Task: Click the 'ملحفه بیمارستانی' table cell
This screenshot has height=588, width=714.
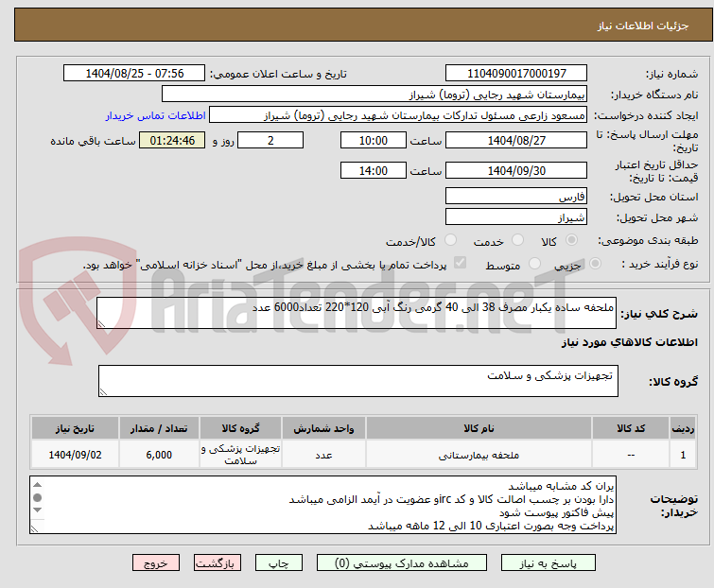Action: tap(479, 455)
